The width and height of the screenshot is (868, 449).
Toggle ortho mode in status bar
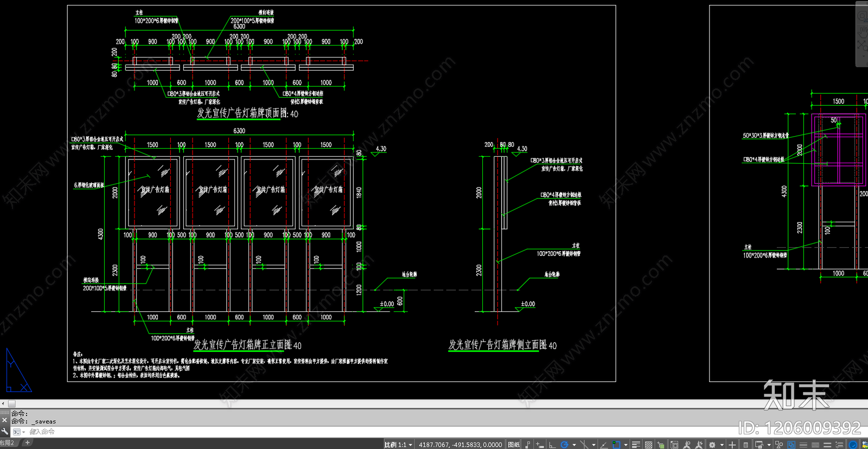[552, 445]
